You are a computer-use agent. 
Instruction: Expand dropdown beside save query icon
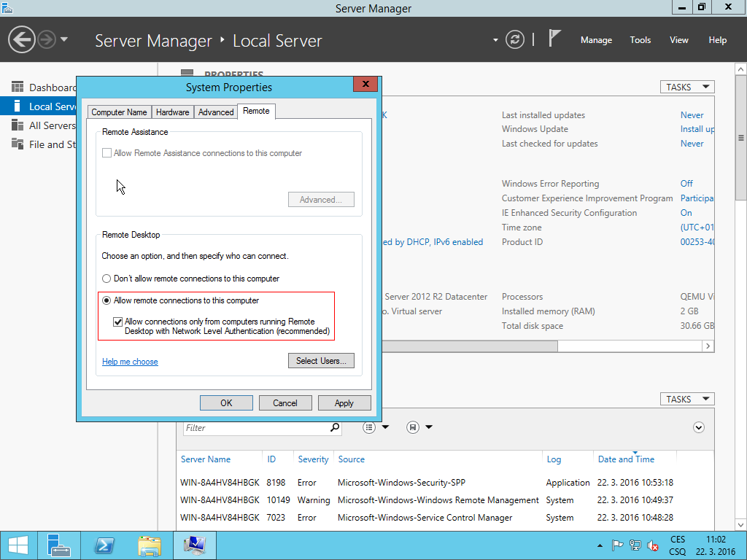point(429,427)
